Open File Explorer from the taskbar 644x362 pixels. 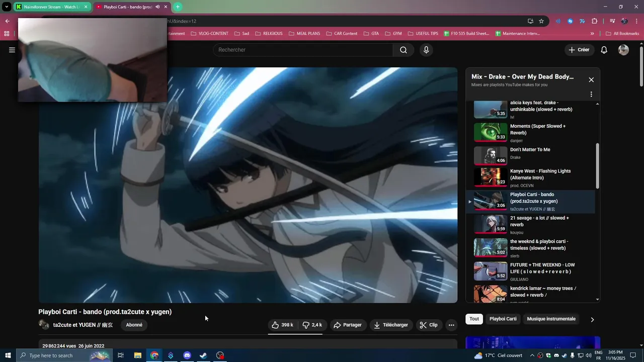tap(137, 355)
